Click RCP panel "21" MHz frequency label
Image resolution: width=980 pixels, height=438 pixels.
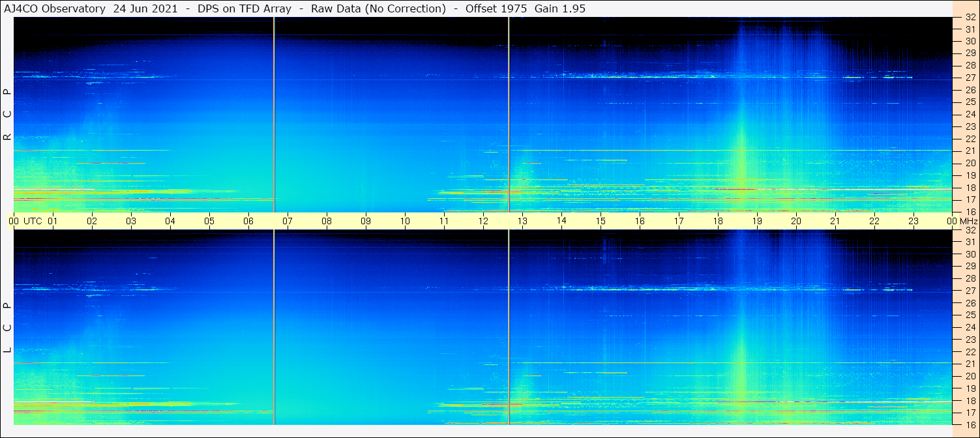click(970, 151)
